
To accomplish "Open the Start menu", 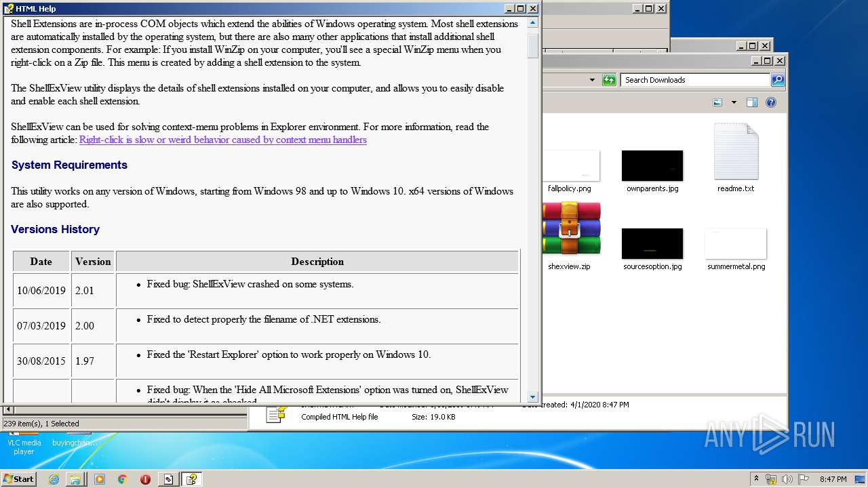I will (18, 479).
